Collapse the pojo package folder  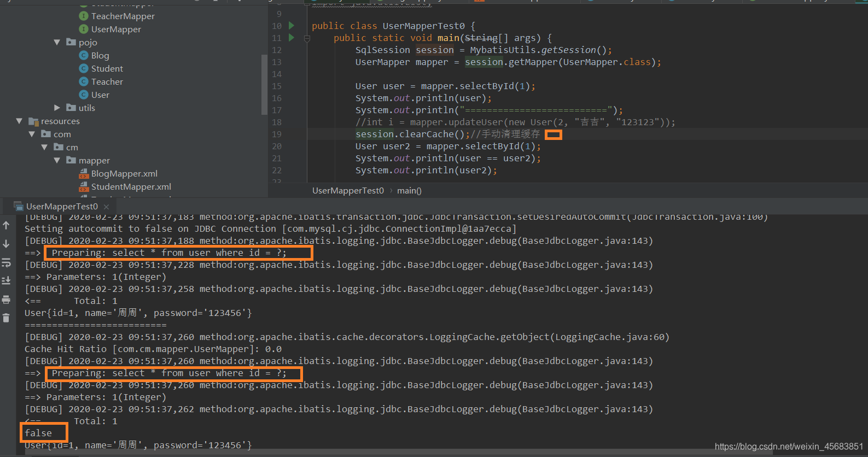[x=57, y=42]
